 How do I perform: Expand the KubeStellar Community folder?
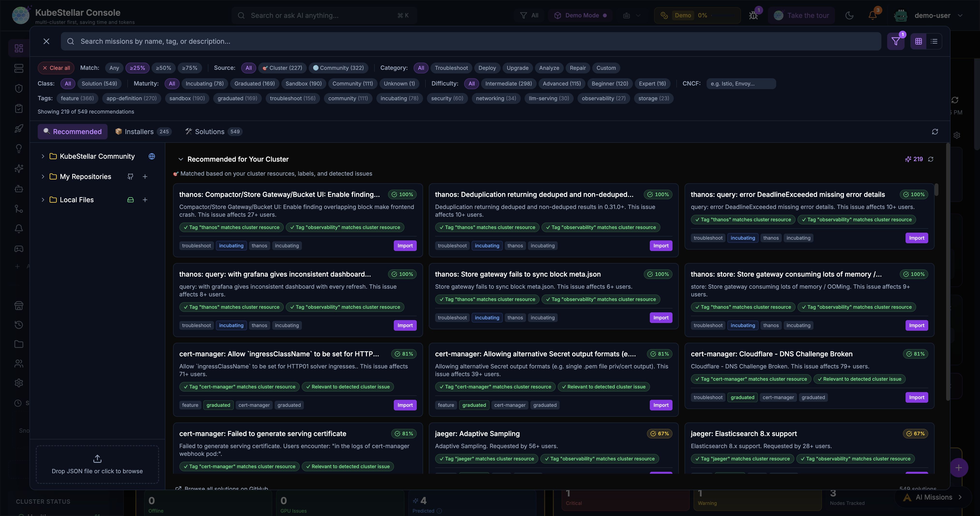tap(43, 156)
